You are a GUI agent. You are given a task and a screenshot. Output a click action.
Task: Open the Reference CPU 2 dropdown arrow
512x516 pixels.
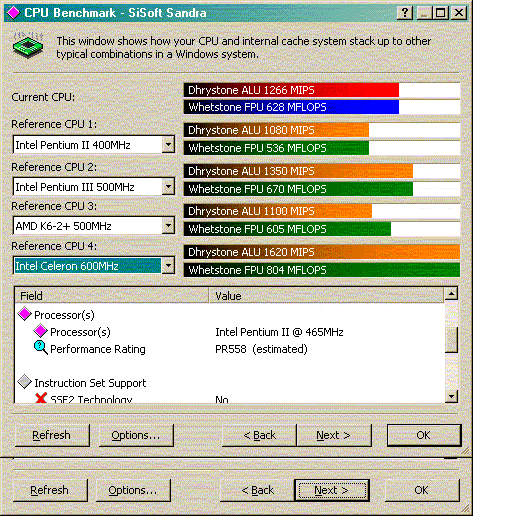[168, 187]
